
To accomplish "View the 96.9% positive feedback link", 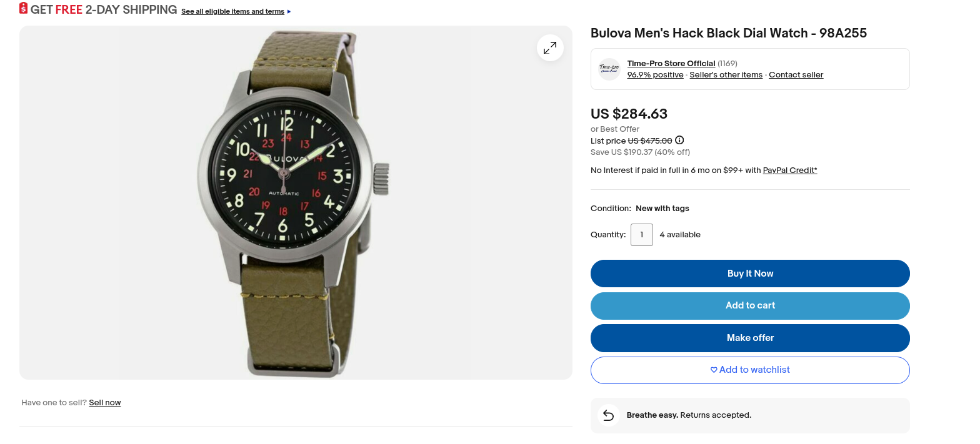I will click(x=655, y=75).
